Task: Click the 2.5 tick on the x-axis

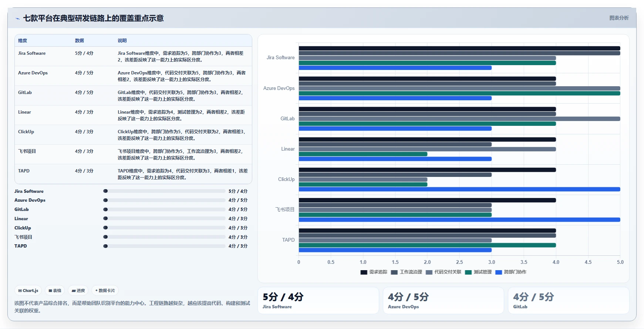Action: [459, 262]
